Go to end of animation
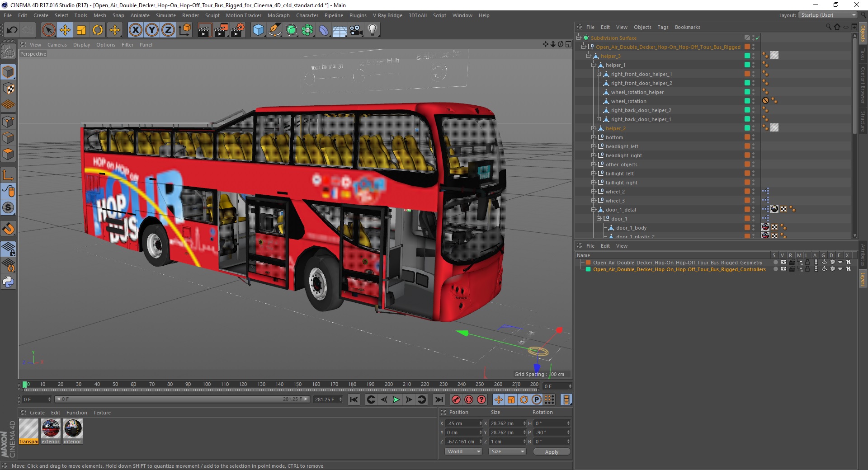 coord(439,399)
